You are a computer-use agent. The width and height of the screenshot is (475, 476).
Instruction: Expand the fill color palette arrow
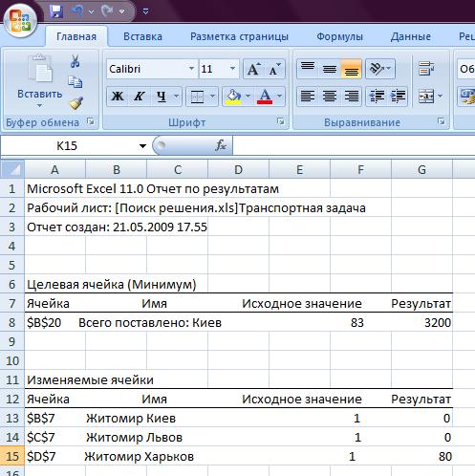tap(248, 96)
